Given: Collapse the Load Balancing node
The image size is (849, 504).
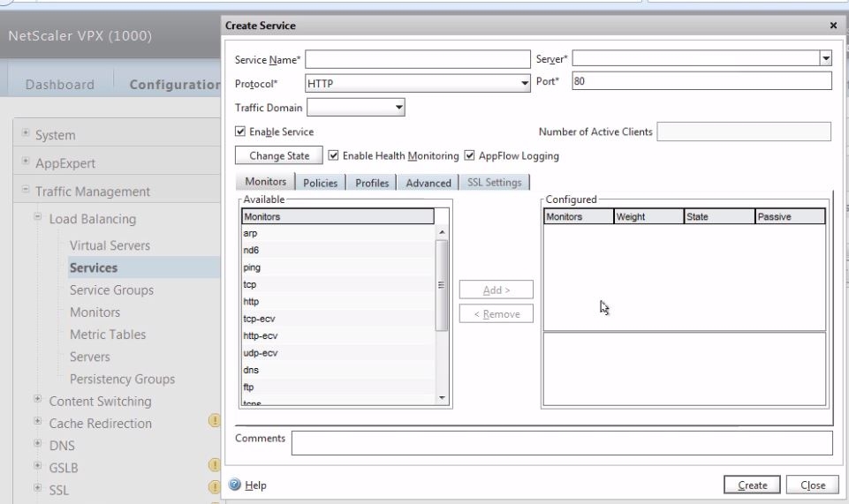Looking at the screenshot, I should pyautogui.click(x=37, y=216).
